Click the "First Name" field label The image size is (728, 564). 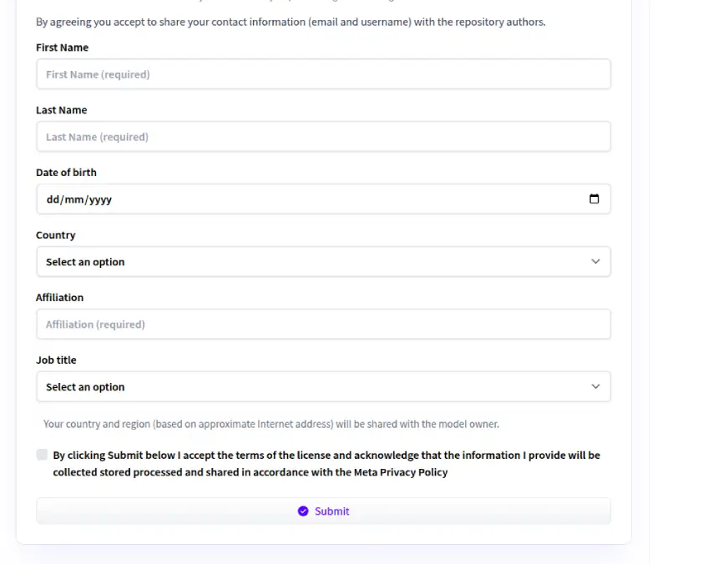[x=62, y=48]
